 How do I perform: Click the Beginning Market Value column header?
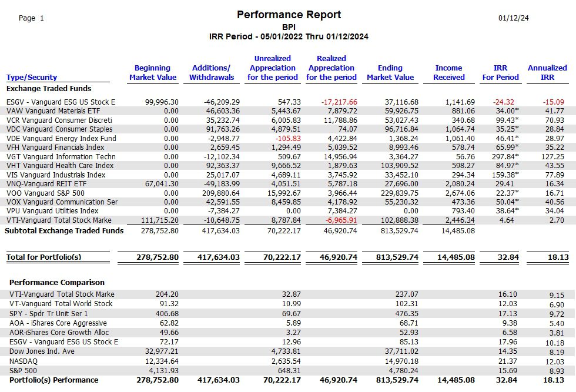153,72
